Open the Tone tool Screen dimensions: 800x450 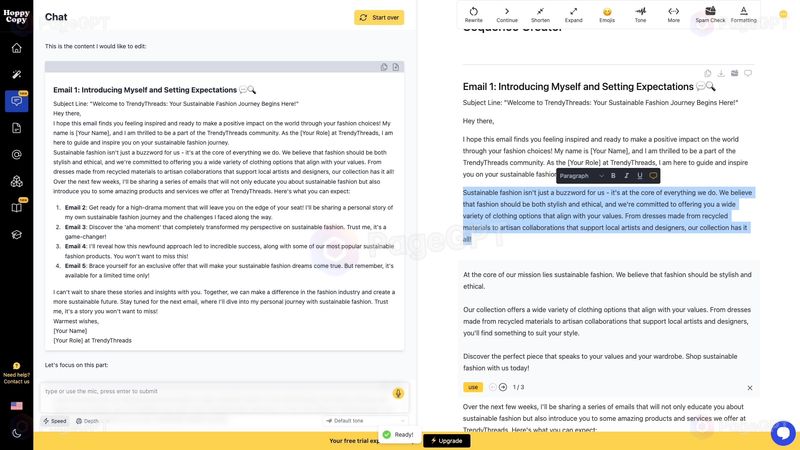coord(640,14)
